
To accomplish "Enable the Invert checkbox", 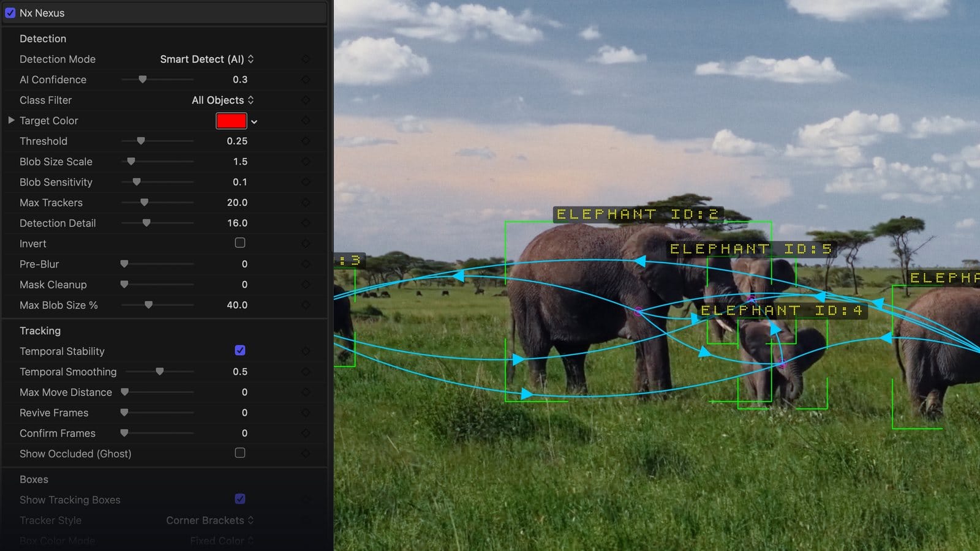I will coord(240,243).
